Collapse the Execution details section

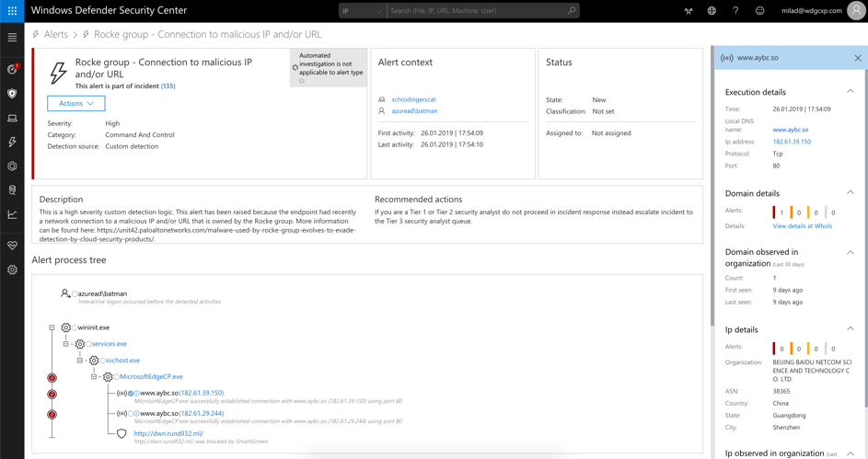click(851, 91)
